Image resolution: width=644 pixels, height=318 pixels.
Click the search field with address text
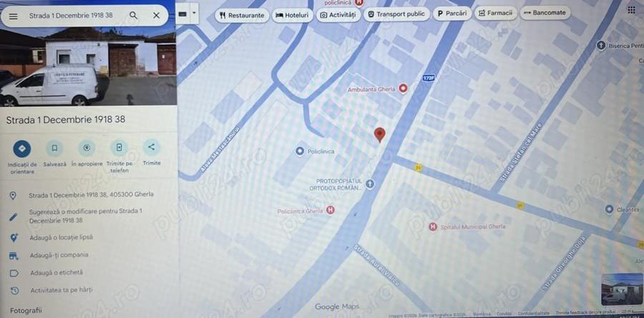[71, 15]
